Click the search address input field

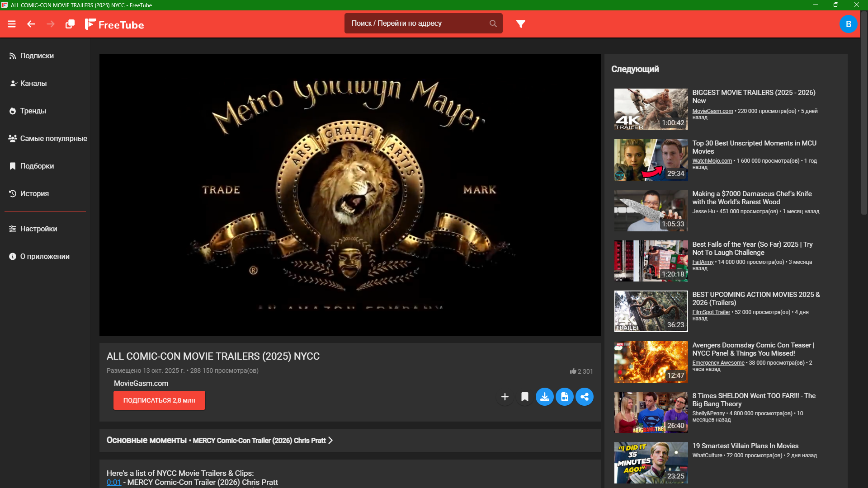pyautogui.click(x=416, y=23)
